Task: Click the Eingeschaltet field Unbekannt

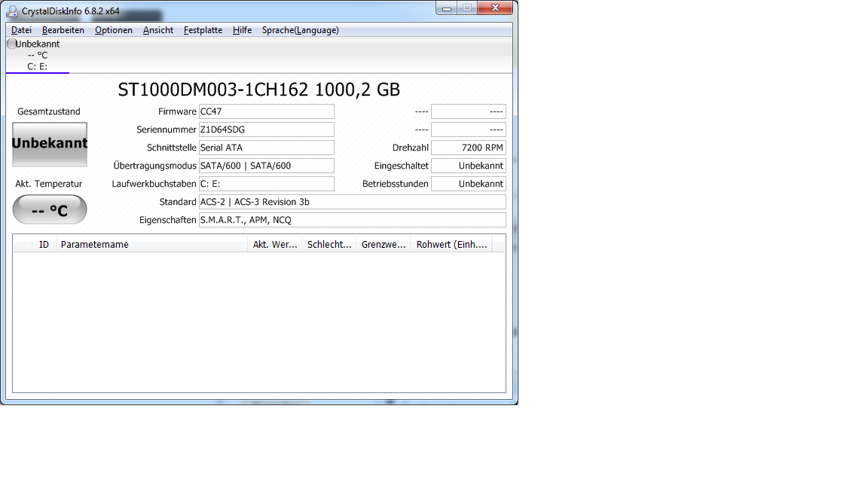Action: pyautogui.click(x=469, y=166)
